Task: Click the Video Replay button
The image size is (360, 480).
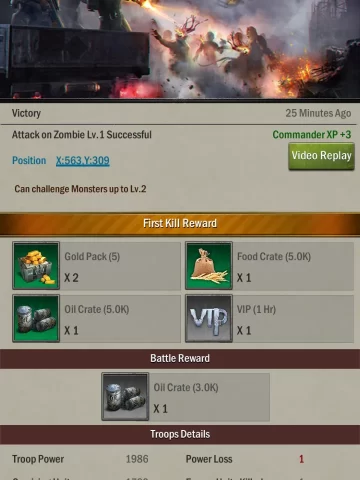Action: pos(321,156)
